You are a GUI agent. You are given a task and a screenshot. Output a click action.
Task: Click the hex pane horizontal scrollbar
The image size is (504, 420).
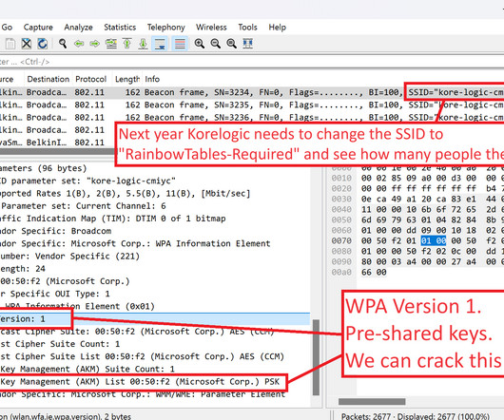tap(372, 401)
